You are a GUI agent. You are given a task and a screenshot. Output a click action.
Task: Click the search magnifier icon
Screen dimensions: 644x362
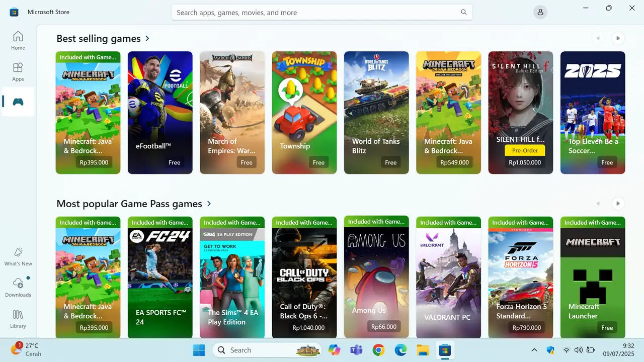(464, 12)
